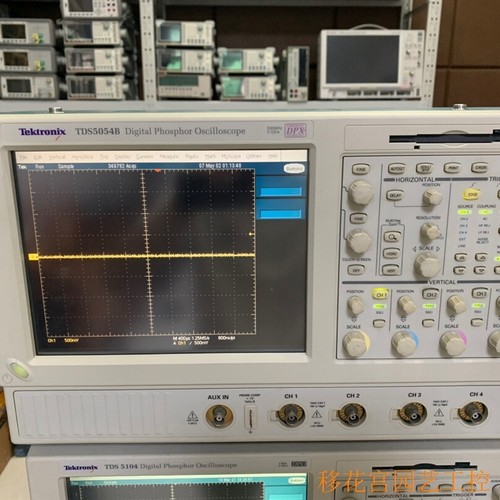This screenshot has height=500, width=500.
Task: Push the CURSORS front-panel button
Action: pyautogui.click(x=480, y=167)
